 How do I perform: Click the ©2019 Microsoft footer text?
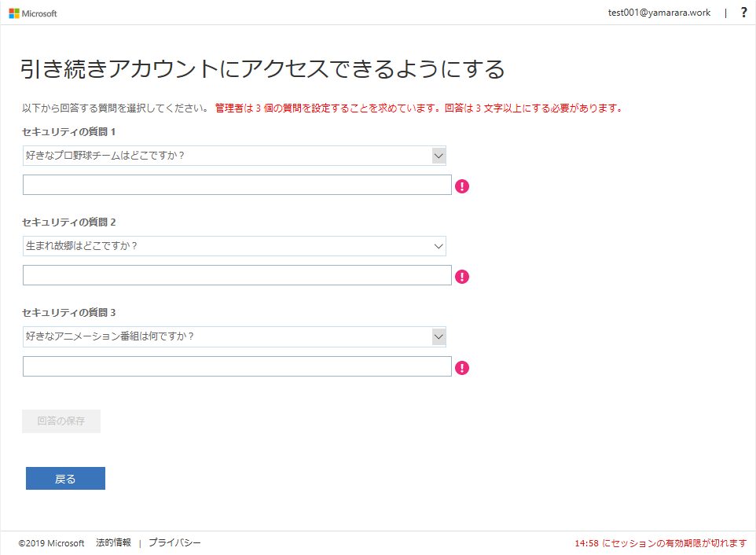pos(51,543)
